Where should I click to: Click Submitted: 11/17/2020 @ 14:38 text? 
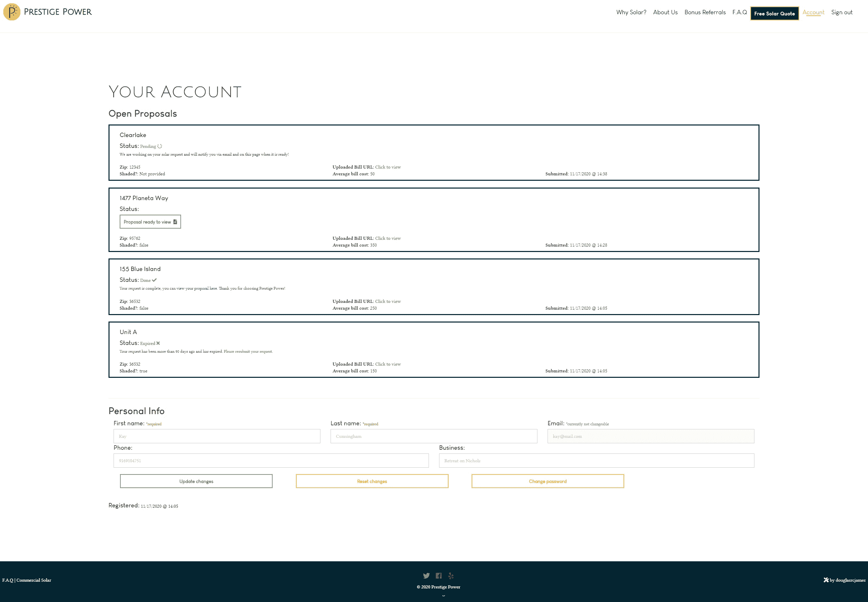[576, 174]
